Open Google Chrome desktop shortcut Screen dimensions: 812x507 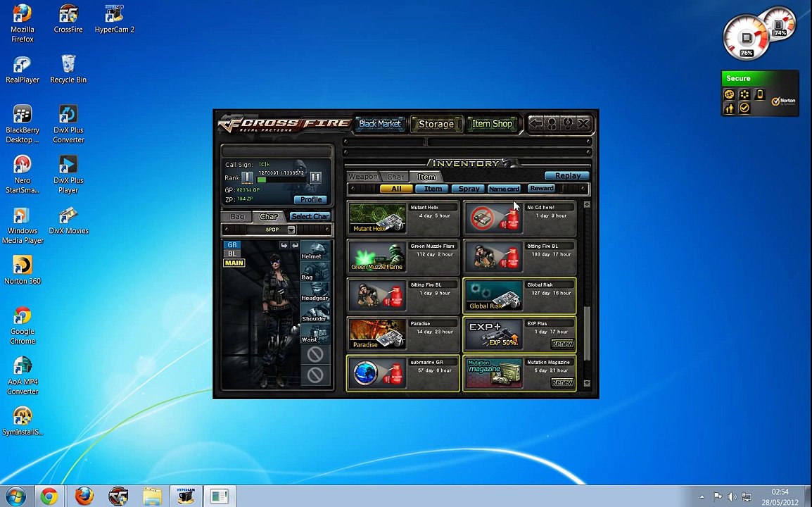click(23, 325)
